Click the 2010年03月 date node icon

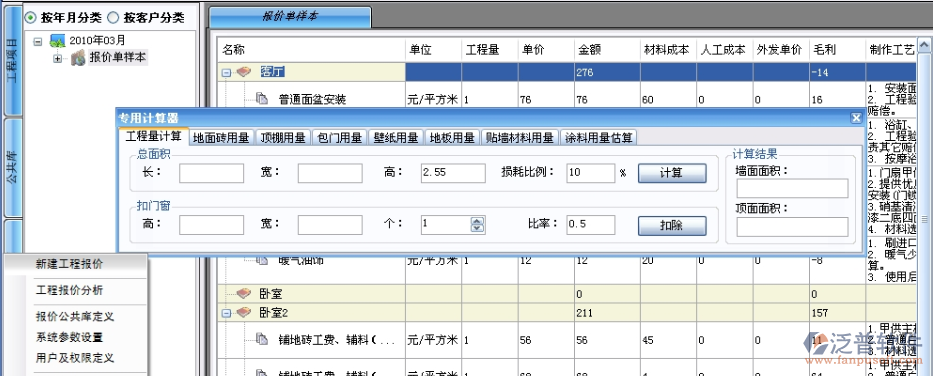(57, 41)
